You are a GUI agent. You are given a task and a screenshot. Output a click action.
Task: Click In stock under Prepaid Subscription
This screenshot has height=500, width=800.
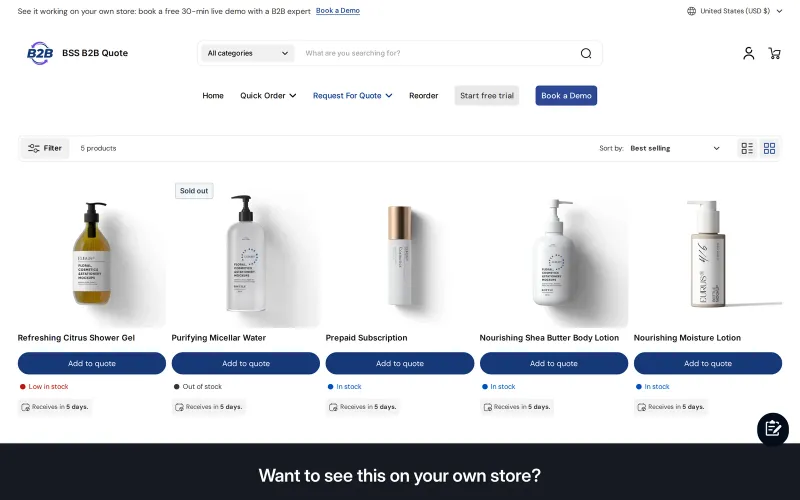pos(344,387)
